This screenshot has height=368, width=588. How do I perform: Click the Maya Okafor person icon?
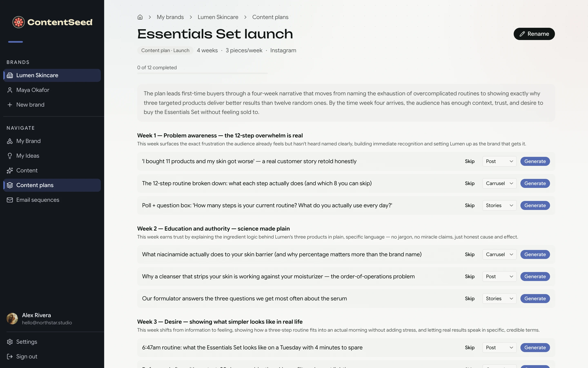point(10,90)
